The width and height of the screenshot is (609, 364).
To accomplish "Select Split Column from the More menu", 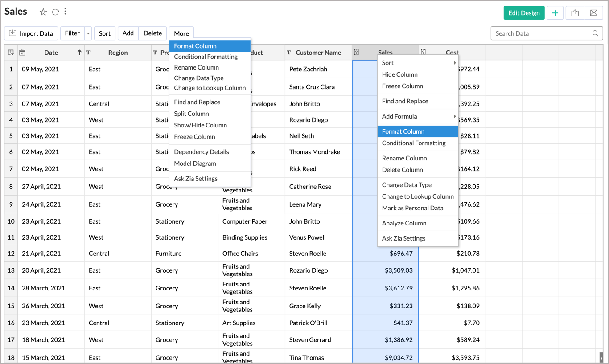I will point(191,114).
